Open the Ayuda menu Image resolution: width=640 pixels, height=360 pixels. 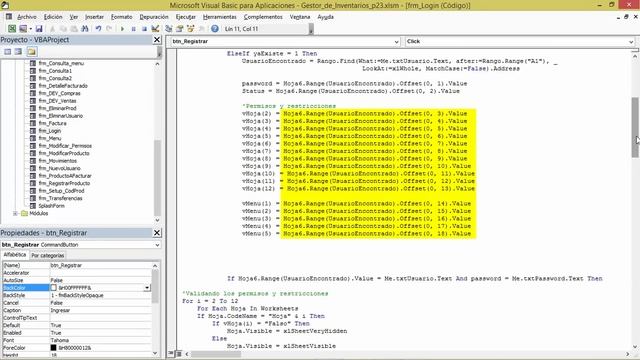(x=325, y=17)
